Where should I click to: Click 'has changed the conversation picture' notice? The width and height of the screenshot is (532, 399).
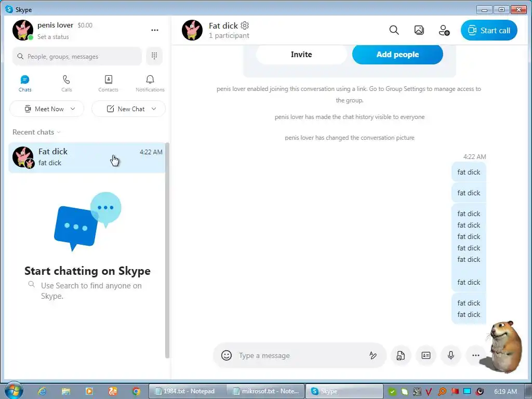tap(350, 138)
